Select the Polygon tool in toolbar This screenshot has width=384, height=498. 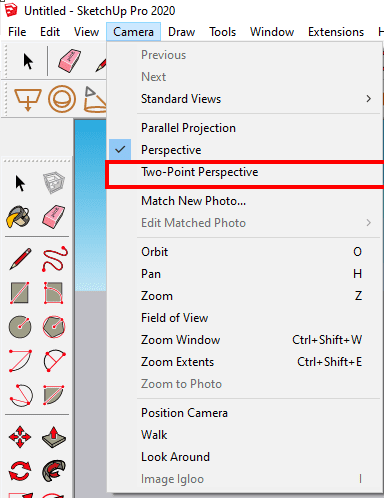54,327
